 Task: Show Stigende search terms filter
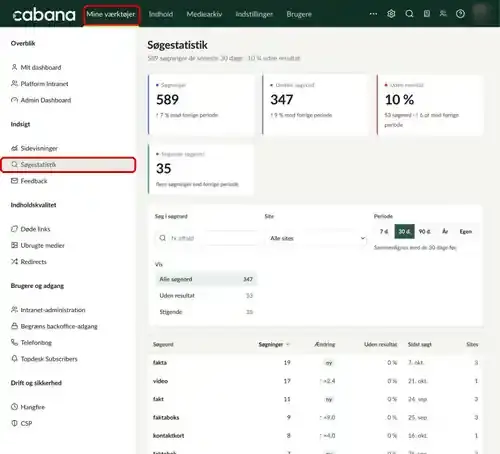click(x=206, y=312)
